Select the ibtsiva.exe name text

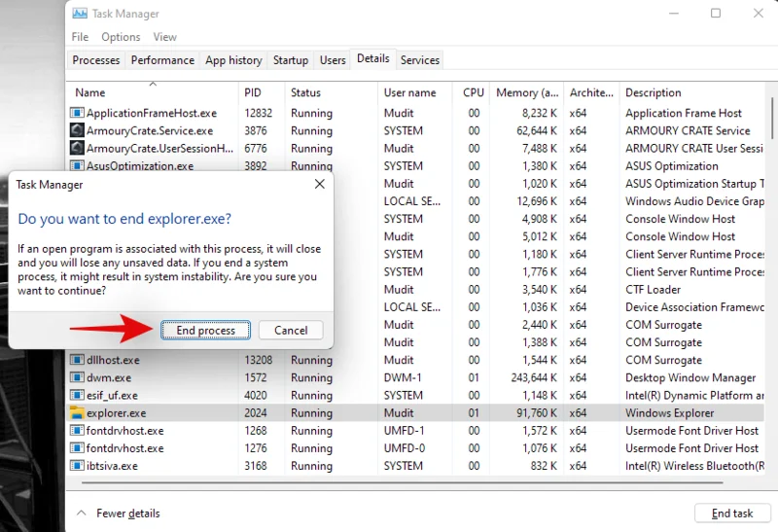click(x=112, y=466)
